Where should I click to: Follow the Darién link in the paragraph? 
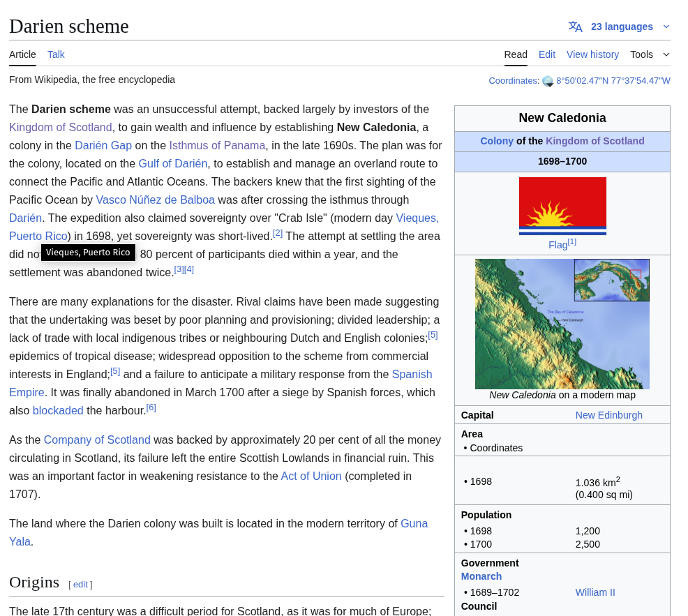(25, 218)
